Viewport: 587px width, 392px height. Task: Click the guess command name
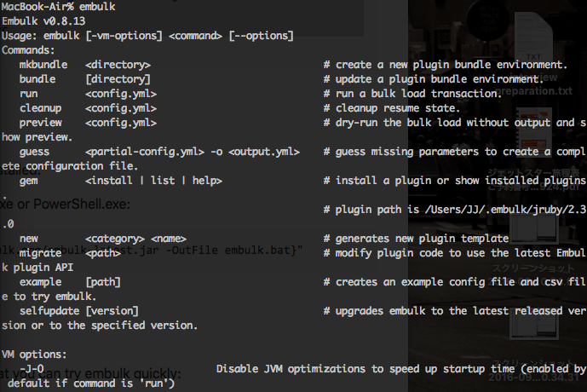coord(37,152)
